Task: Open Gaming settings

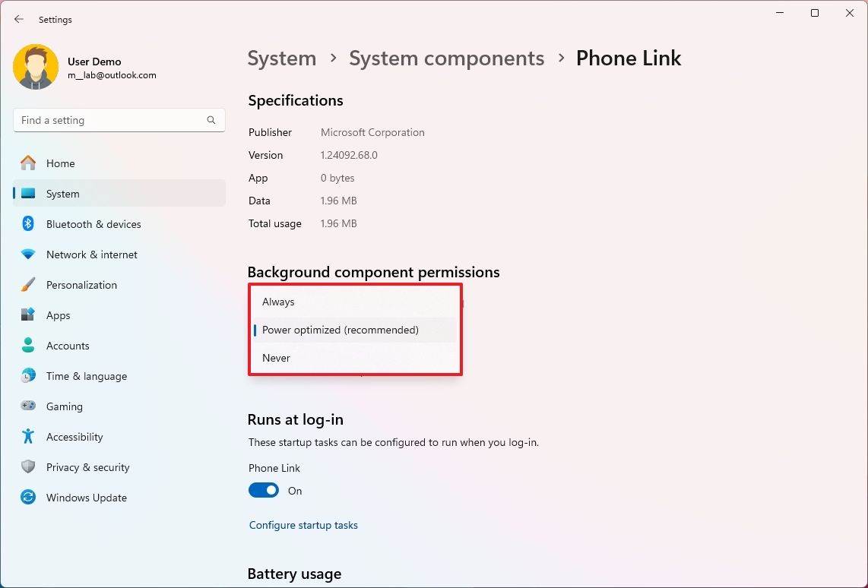Action: (x=65, y=406)
